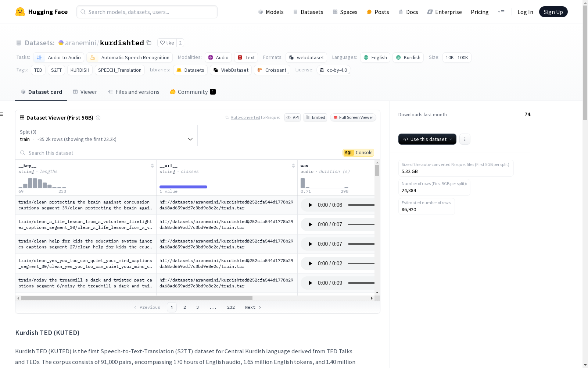This screenshot has height=368, width=588.
Task: Play the audio clip lasting 0:02
Action: [x=310, y=263]
